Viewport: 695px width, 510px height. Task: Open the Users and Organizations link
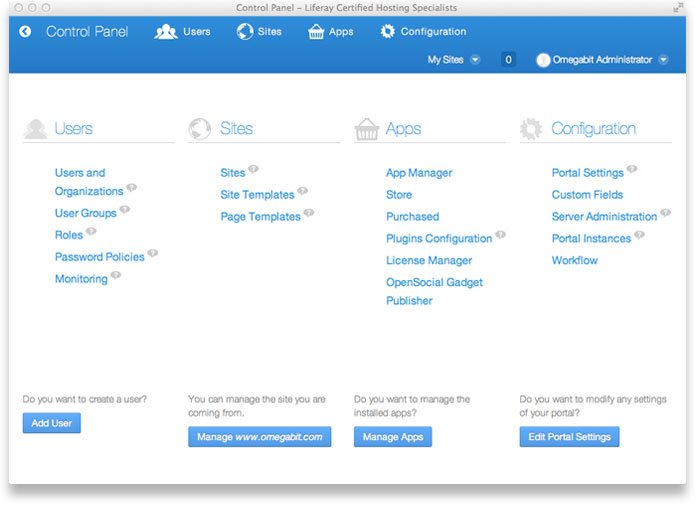(89, 182)
